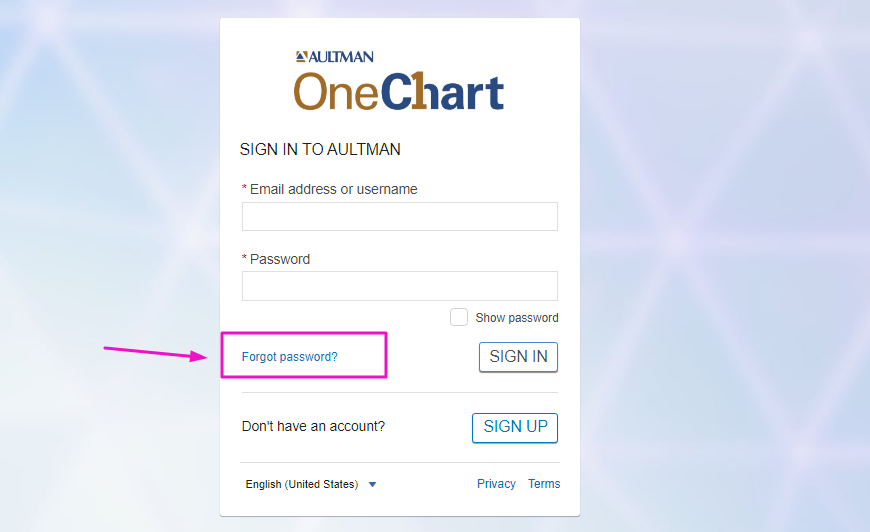
Task: Click red asterisk beside Password label
Action: click(x=244, y=259)
